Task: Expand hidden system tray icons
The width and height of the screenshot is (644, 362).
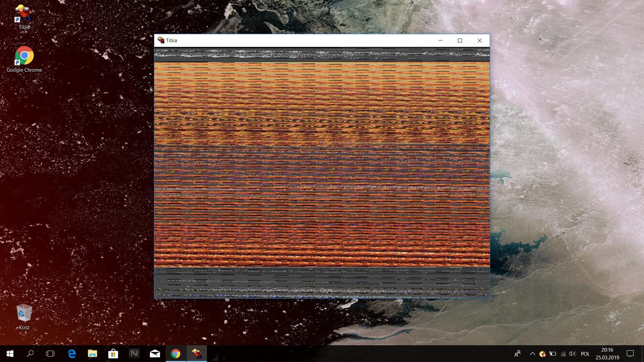Action: pyautogui.click(x=532, y=354)
